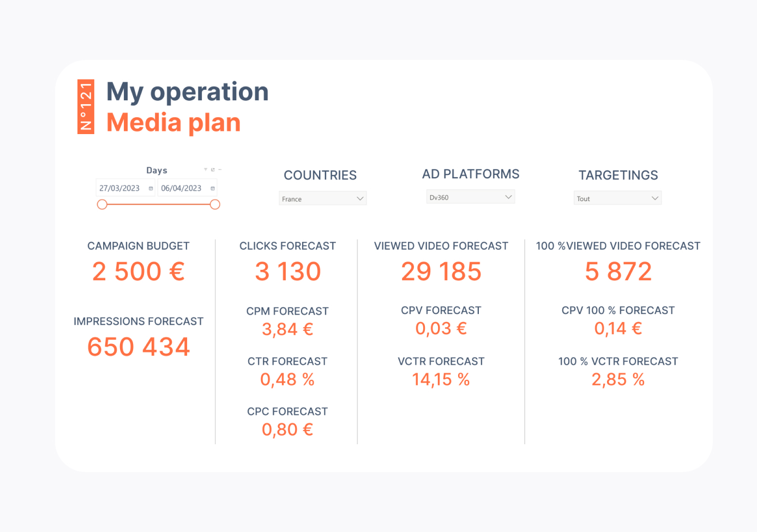The width and height of the screenshot is (757, 532).
Task: Expand the Targetings dropdown showing Tout
Action: point(654,198)
